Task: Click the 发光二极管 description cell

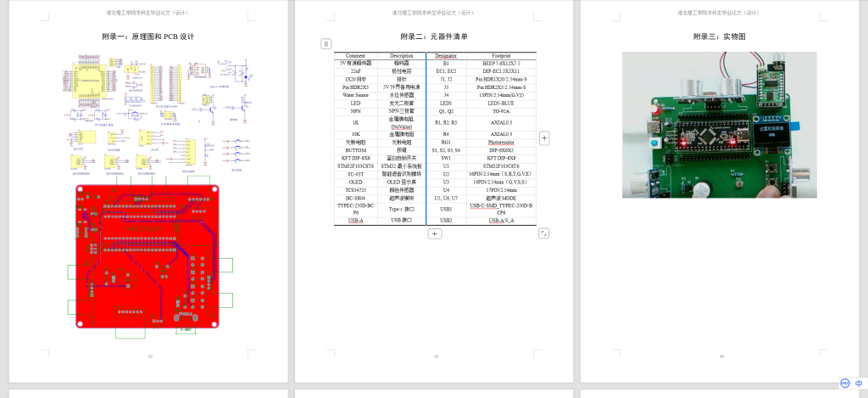Action: coord(401,103)
